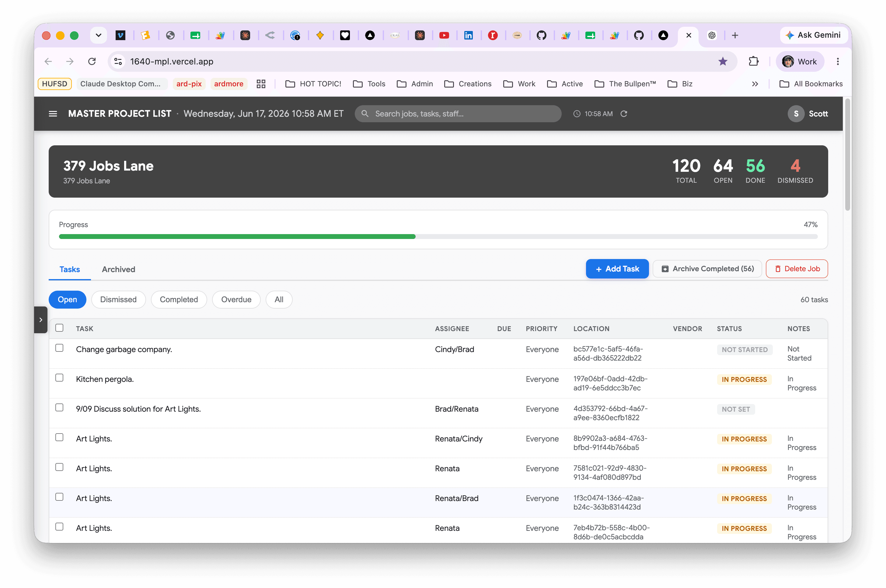Bookmark this page with the star icon
The width and height of the screenshot is (886, 588).
723,61
